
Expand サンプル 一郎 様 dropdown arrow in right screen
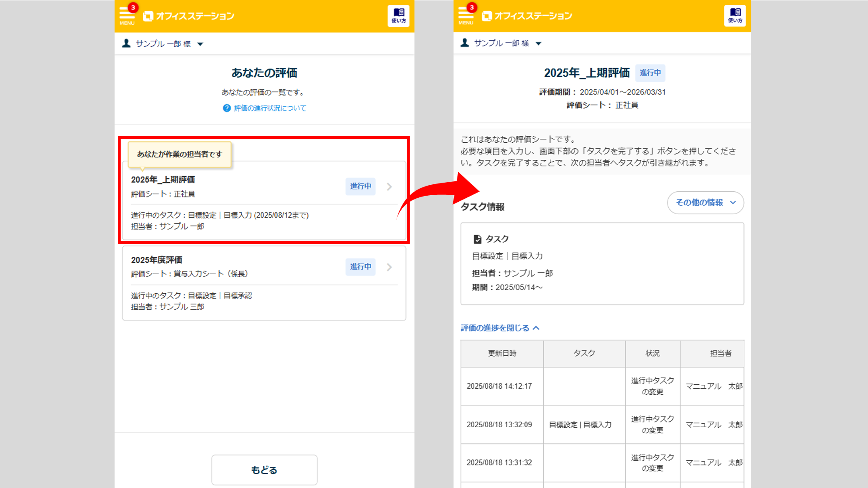coord(539,43)
